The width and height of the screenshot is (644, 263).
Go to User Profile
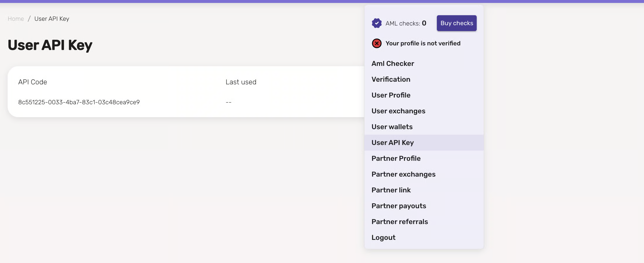coord(391,95)
